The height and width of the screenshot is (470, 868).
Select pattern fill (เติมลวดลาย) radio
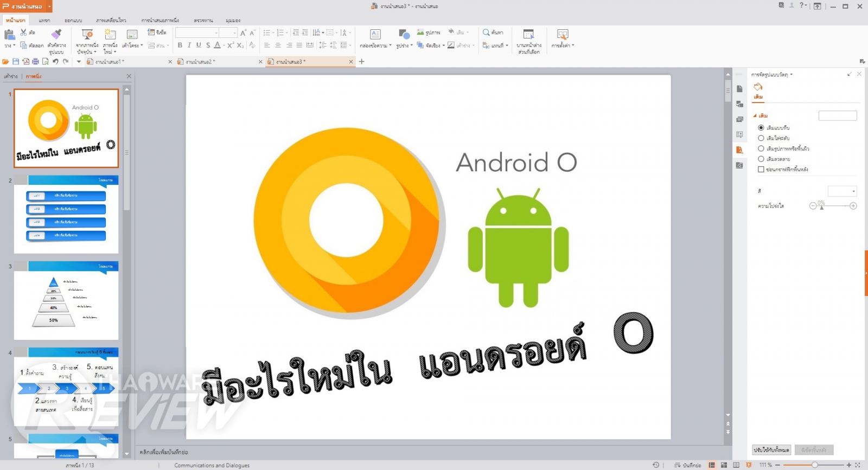[x=761, y=159]
